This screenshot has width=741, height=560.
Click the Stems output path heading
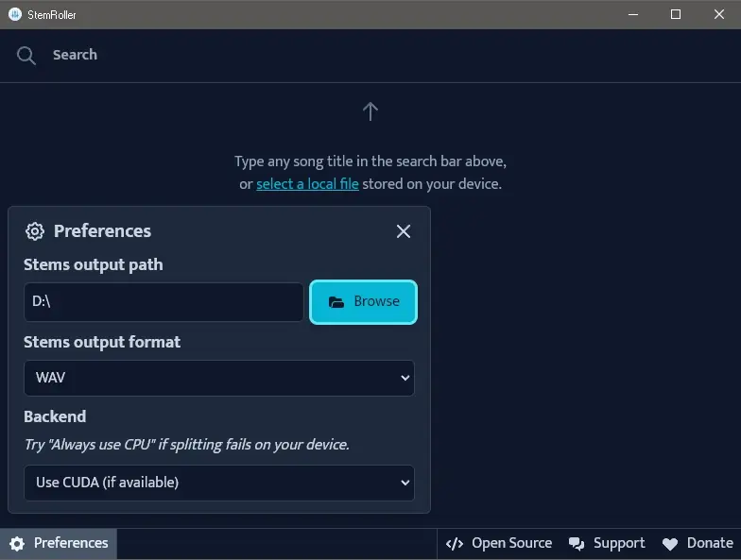click(x=93, y=264)
